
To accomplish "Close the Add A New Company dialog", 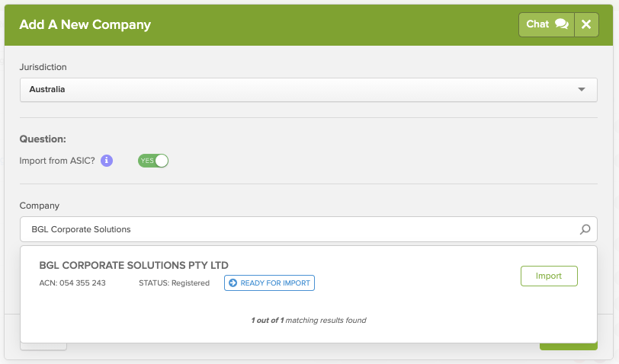I will (585, 24).
